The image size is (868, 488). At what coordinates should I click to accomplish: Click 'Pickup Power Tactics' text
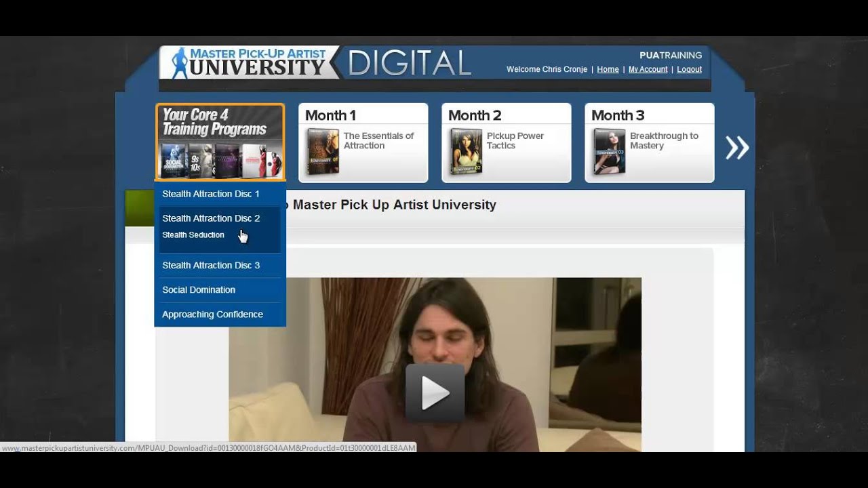(515, 141)
